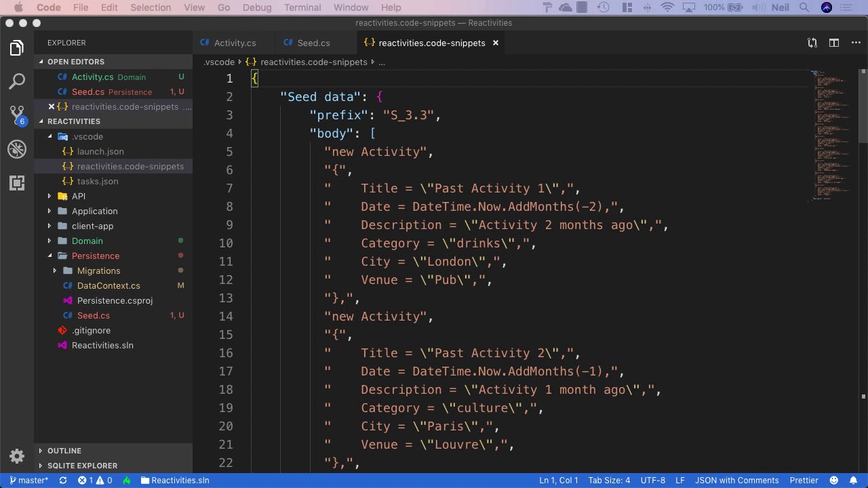Select .vscode in the breadcrumb path

click(x=219, y=62)
